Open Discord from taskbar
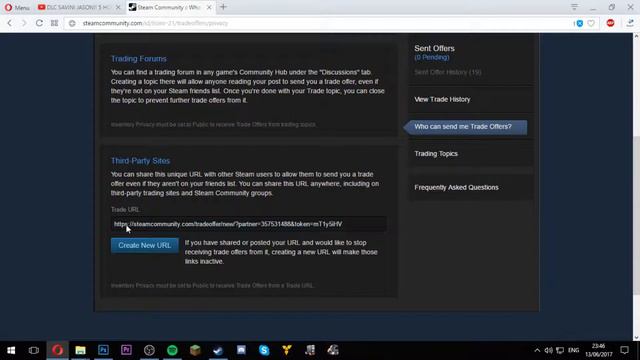This screenshot has width=640, height=360. pos(241,350)
